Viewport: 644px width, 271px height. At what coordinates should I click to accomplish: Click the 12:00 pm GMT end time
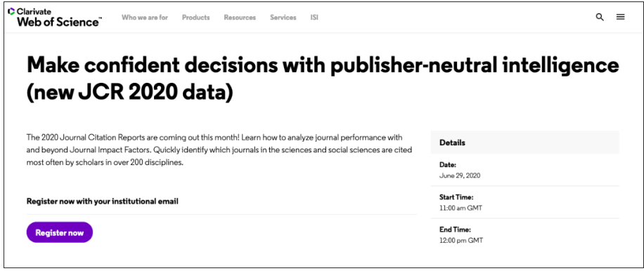point(461,241)
